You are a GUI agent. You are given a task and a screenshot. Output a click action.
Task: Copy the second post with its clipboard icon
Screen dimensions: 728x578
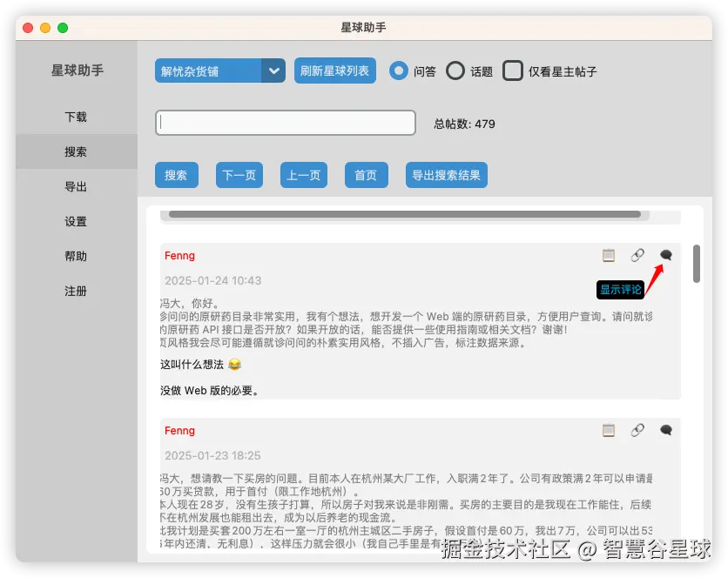point(609,430)
